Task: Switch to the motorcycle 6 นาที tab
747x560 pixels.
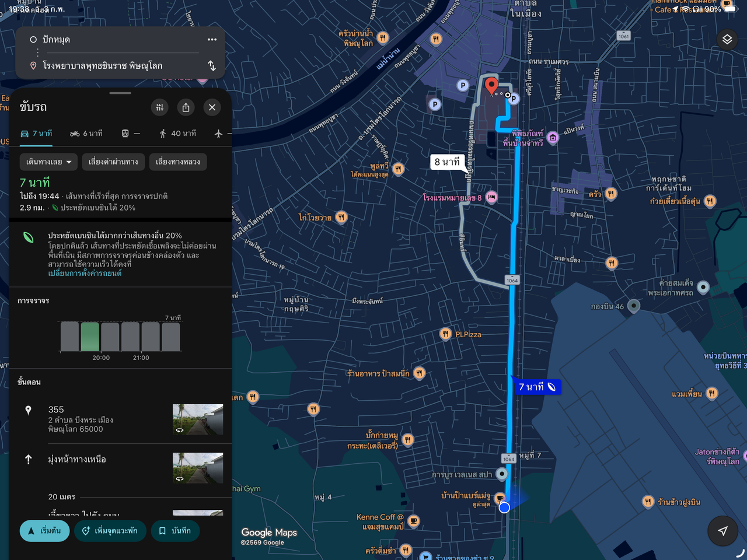Action: tap(86, 134)
